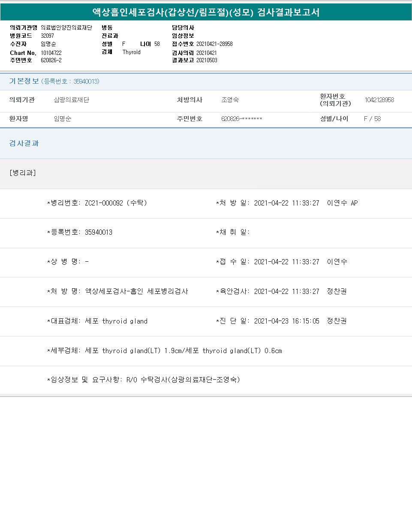Select Chart No. value 10104722
The image size is (412, 532).
click(x=51, y=53)
